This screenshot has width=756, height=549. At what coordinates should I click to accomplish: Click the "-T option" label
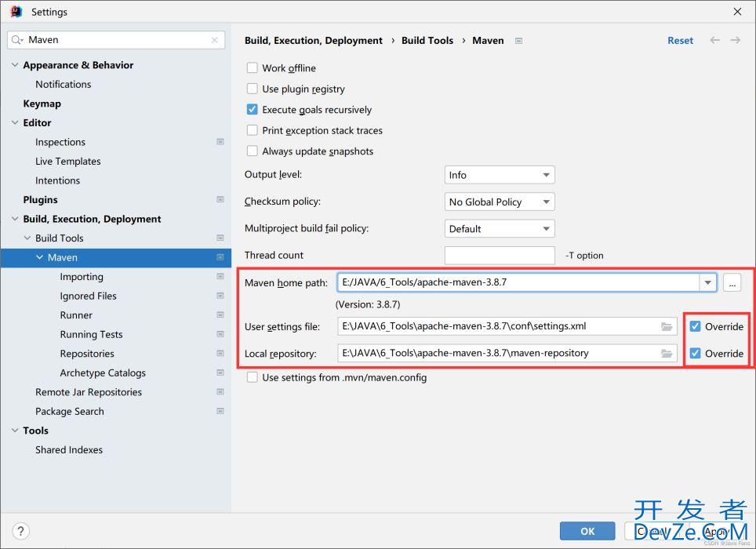pos(584,256)
